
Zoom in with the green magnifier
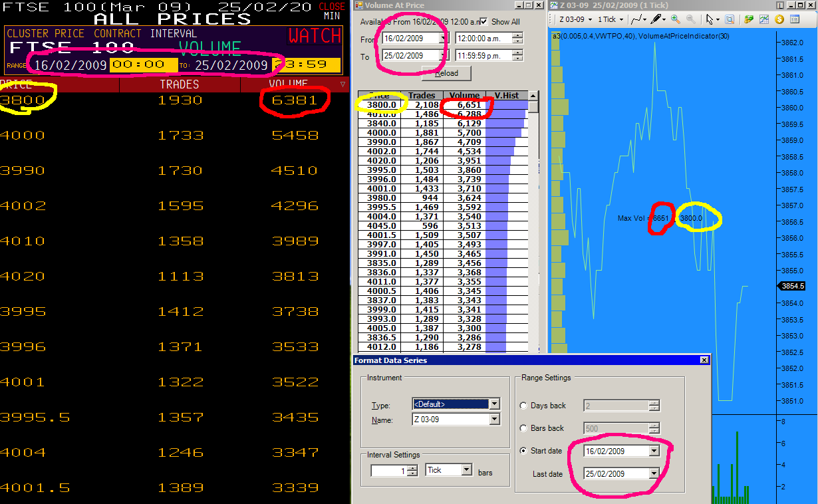(x=675, y=19)
